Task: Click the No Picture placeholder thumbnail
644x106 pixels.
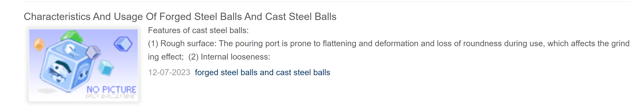Action: pos(83,65)
